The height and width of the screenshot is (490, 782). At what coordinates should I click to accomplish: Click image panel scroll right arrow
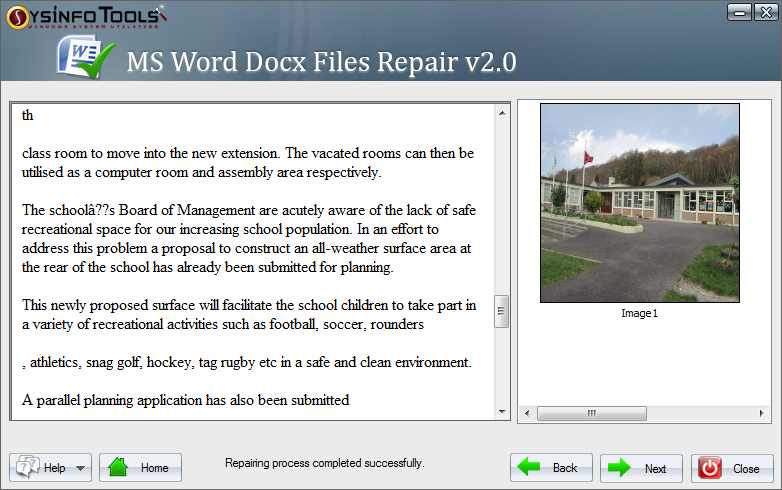coord(762,413)
